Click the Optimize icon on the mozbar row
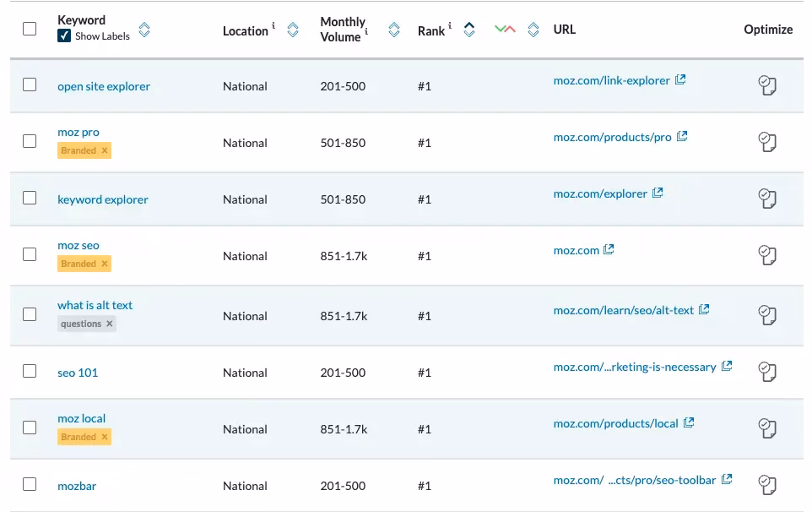The height and width of the screenshot is (512, 812). tap(767, 485)
